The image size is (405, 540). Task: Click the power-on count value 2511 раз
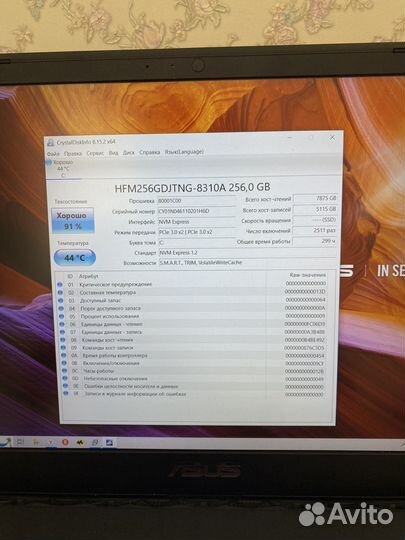(315, 230)
